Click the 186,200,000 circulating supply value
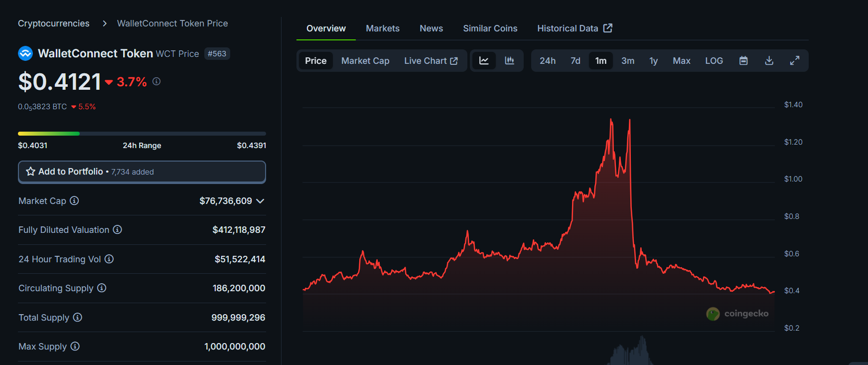Viewport: 868px width, 365px height. (x=239, y=288)
